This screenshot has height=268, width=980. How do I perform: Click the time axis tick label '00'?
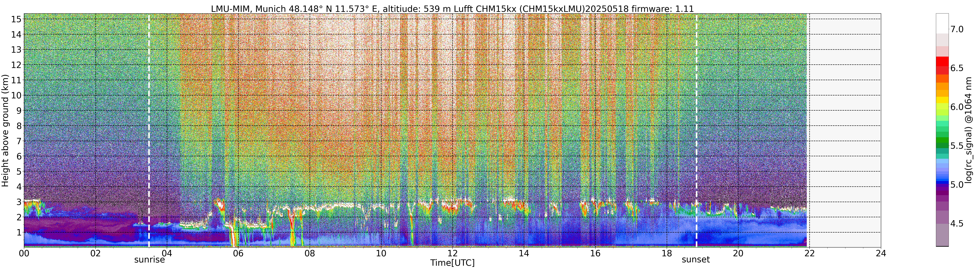[x=24, y=253]
